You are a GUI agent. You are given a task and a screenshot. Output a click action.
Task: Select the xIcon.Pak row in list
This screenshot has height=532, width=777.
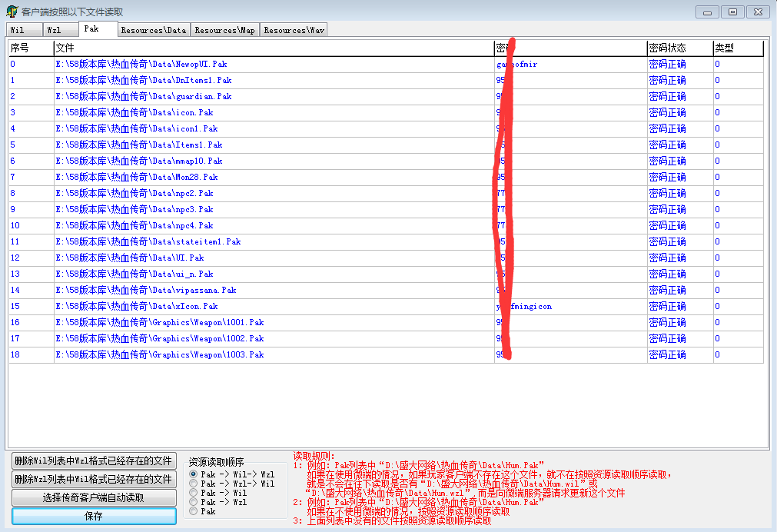[137, 307]
